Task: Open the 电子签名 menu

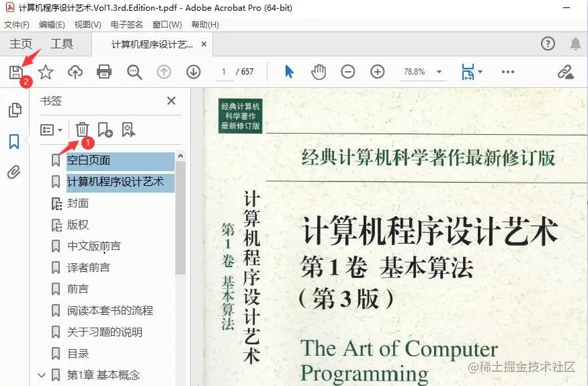Action: click(x=127, y=25)
